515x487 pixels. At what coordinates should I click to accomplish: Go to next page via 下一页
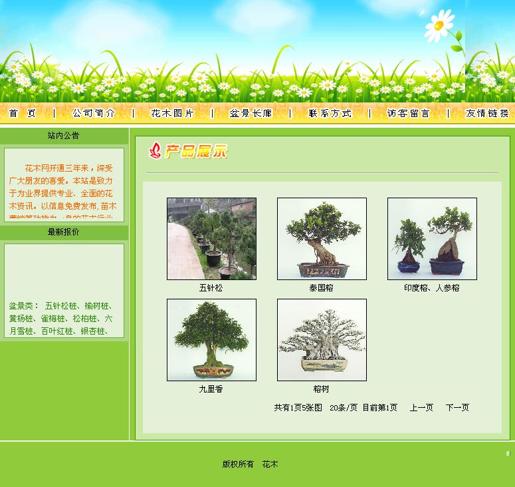click(458, 407)
